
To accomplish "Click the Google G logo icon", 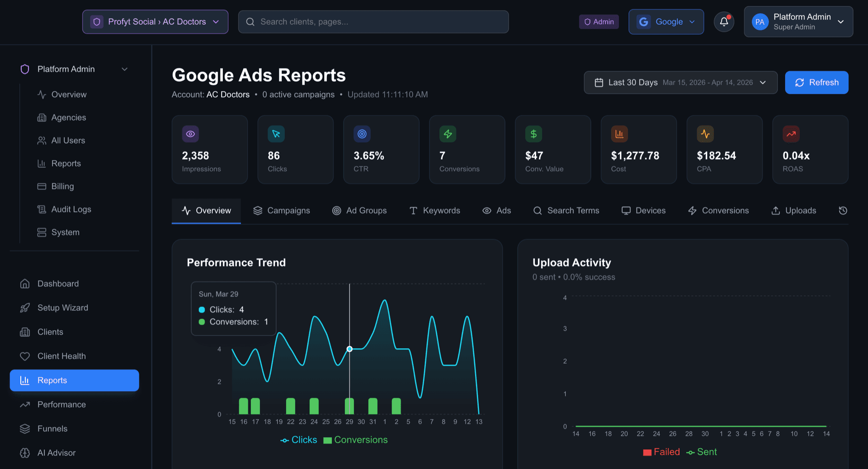I will pos(644,22).
